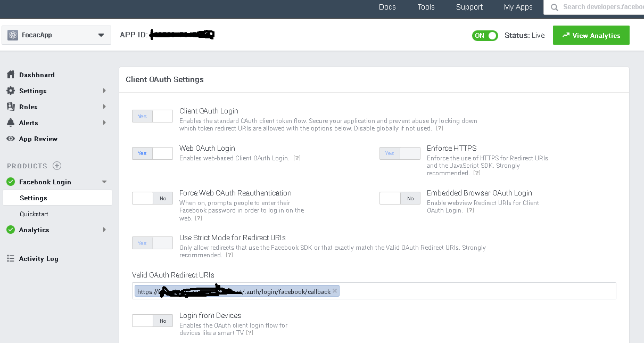Open help for Force Web OAuth Reauthentication [?]
This screenshot has height=343, width=644.
point(199,218)
